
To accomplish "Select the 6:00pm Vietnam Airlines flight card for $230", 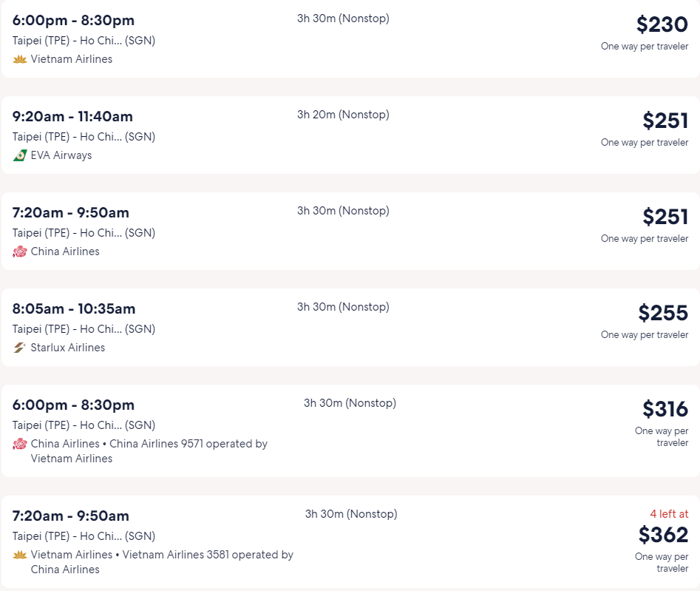I will coord(350,39).
